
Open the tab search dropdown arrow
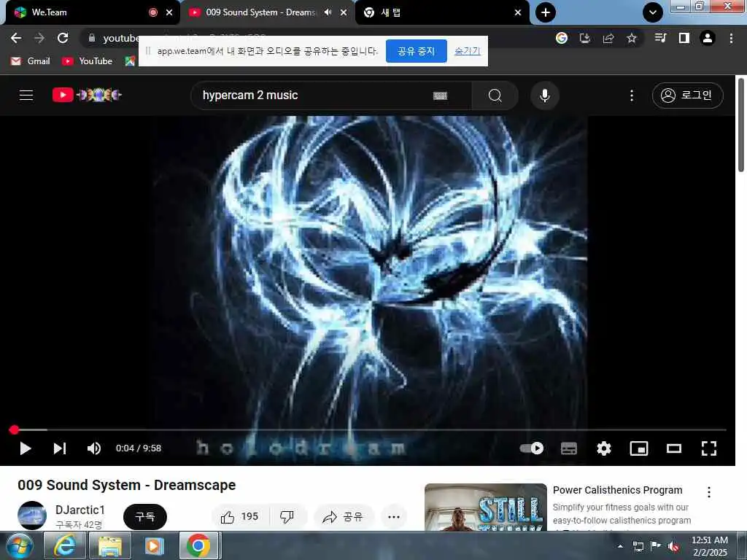click(x=653, y=12)
